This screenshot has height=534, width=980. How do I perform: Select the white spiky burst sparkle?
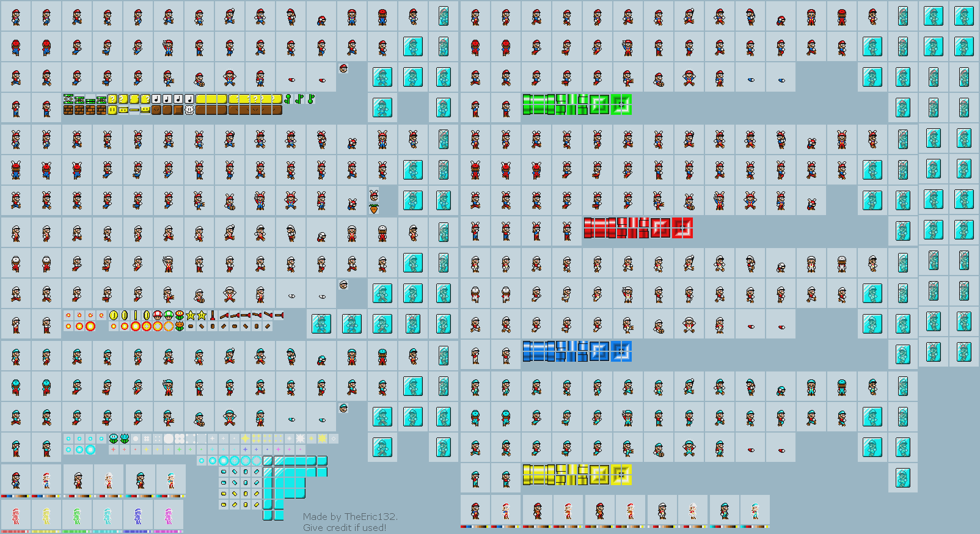300,438
